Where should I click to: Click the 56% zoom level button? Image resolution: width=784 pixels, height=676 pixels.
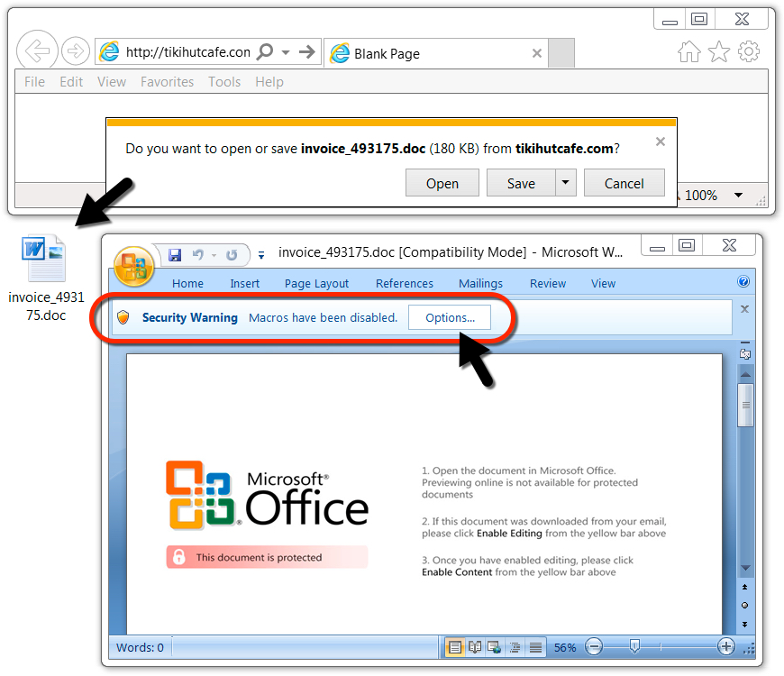[x=565, y=647]
